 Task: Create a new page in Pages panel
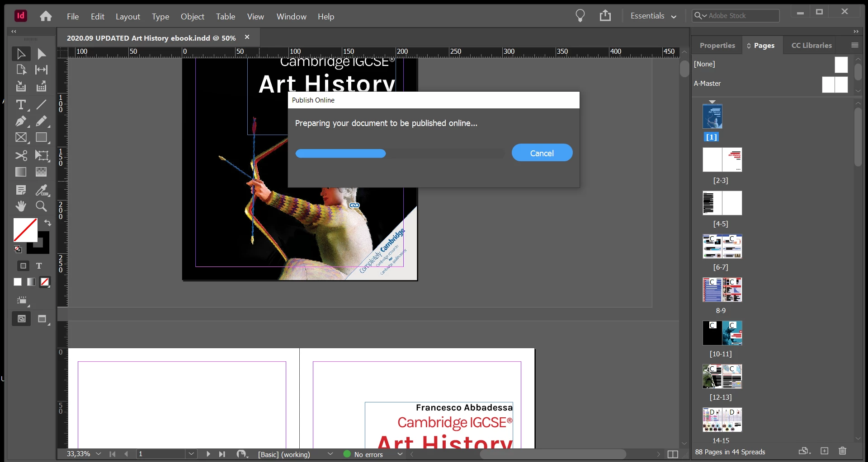(x=825, y=451)
